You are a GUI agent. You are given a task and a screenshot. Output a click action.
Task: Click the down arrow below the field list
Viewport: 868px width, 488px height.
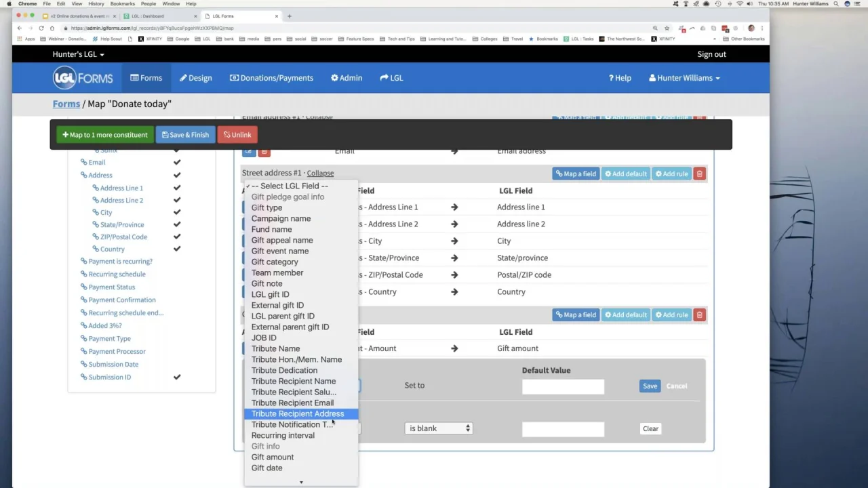click(301, 483)
